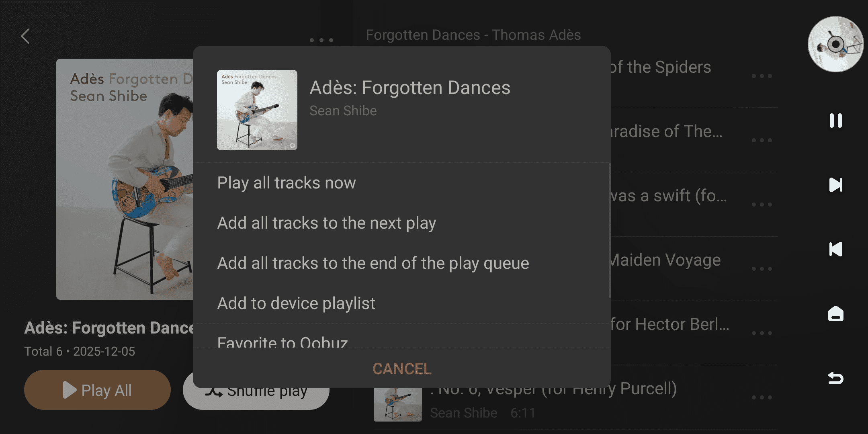Viewport: 868px width, 434px height.
Task: Open more options for Vesper track
Action: point(762,397)
